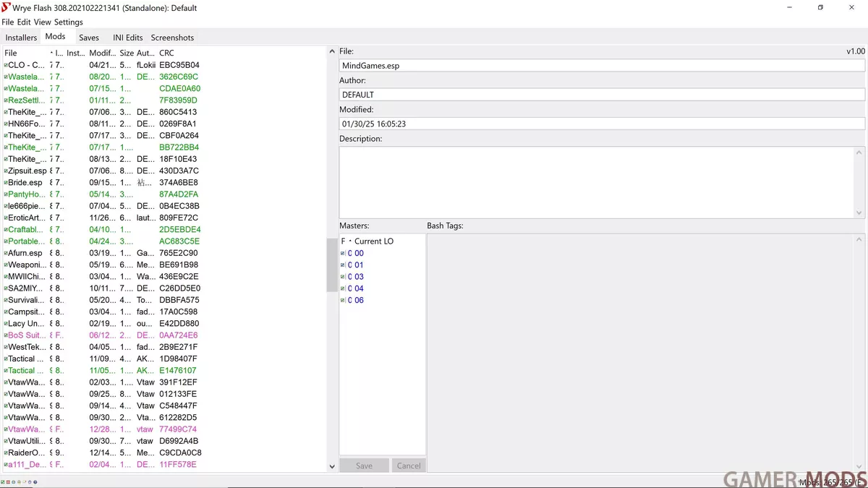Sort masters by Current LO column header
Viewport: 868px width, 488px height.
click(374, 241)
